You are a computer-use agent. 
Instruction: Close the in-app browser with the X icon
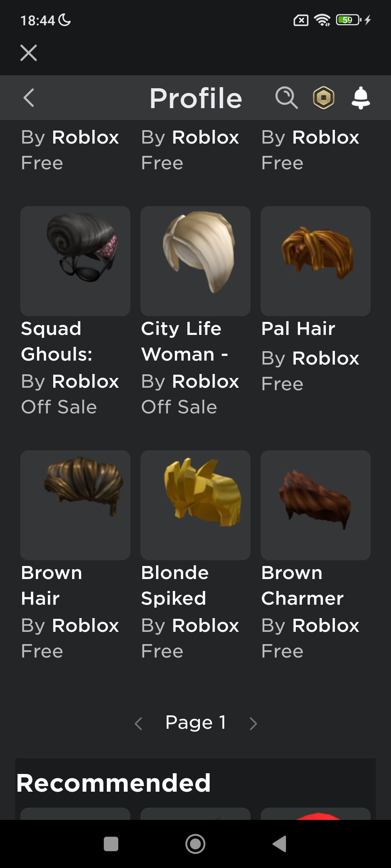[29, 53]
